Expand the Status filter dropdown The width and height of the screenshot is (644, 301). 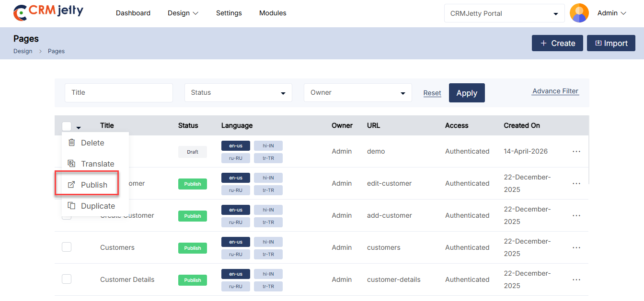(238, 93)
